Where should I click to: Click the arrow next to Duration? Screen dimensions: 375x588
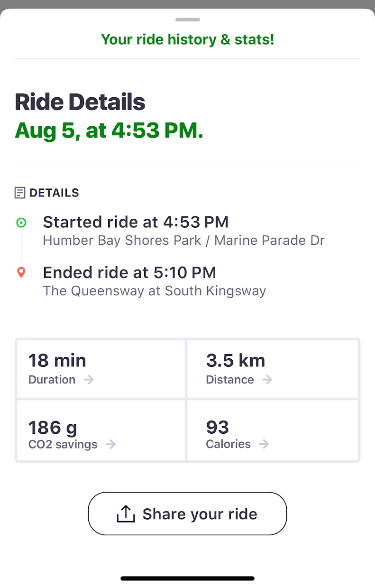(89, 380)
